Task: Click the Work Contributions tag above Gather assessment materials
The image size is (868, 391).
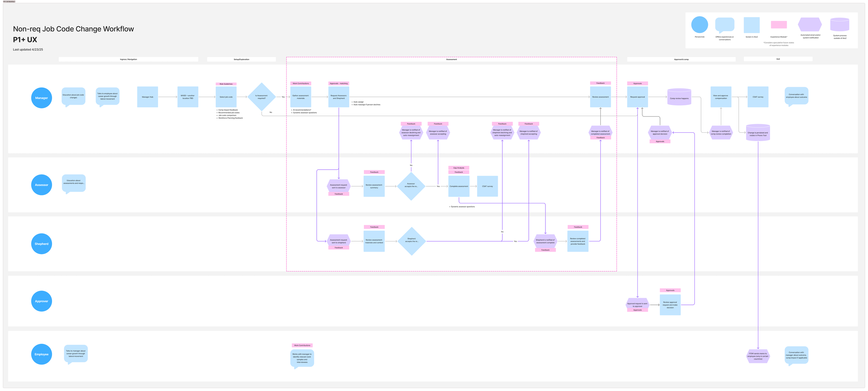Action: 301,83
